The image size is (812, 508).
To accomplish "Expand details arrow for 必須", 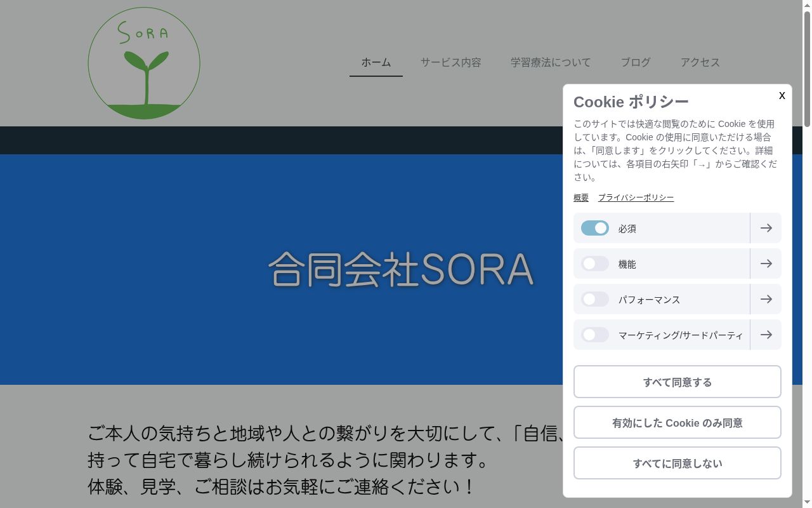I will point(766,228).
